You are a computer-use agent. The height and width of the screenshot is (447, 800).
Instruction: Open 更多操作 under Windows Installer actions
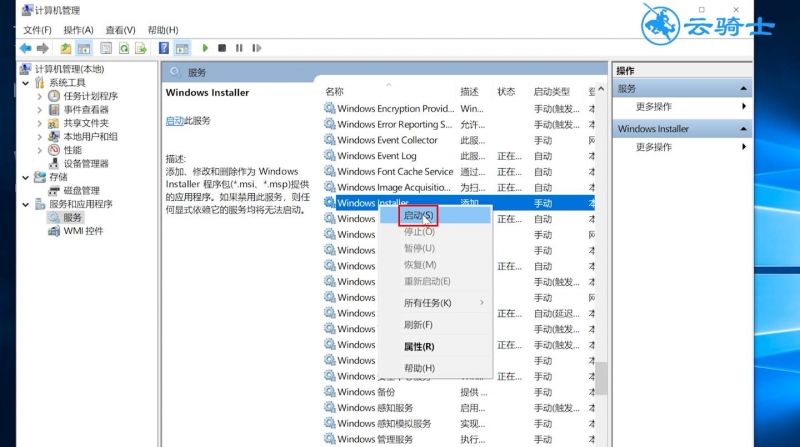654,147
